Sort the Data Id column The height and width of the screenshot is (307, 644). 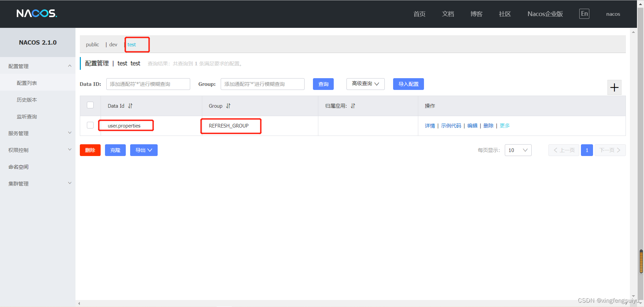click(130, 106)
